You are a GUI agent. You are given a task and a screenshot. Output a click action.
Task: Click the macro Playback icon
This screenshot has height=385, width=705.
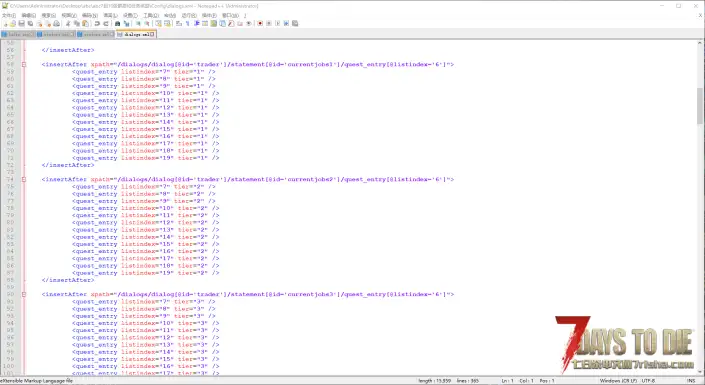point(277,23)
